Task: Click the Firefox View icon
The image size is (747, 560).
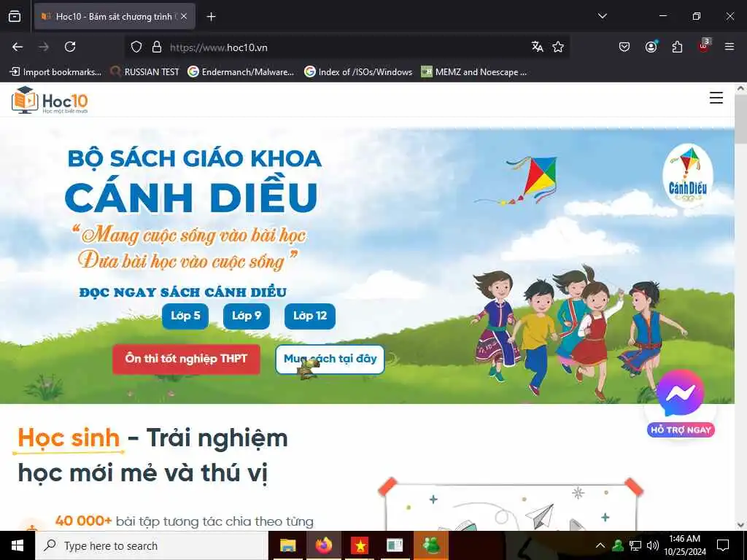Action: click(15, 17)
